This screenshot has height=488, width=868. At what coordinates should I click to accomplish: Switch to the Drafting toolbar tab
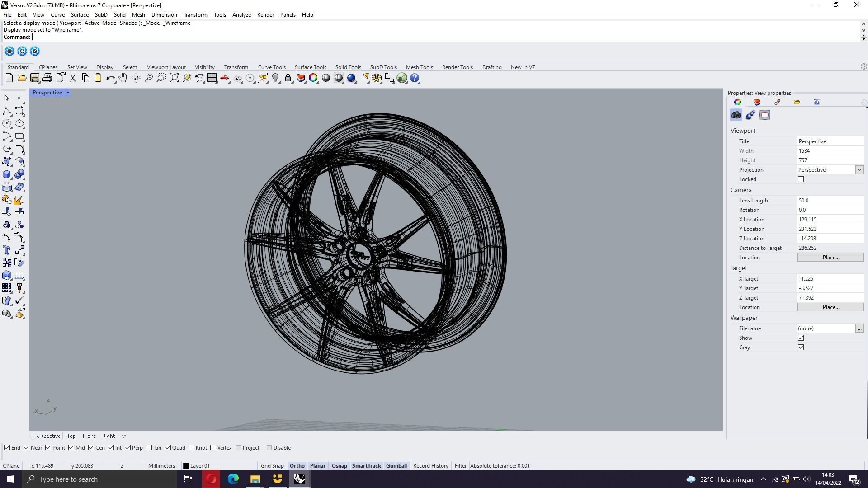(492, 67)
